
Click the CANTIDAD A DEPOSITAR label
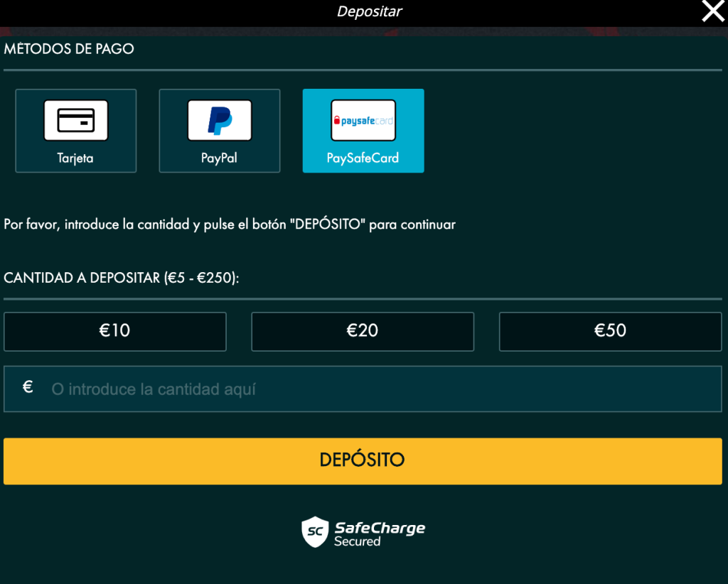point(121,278)
